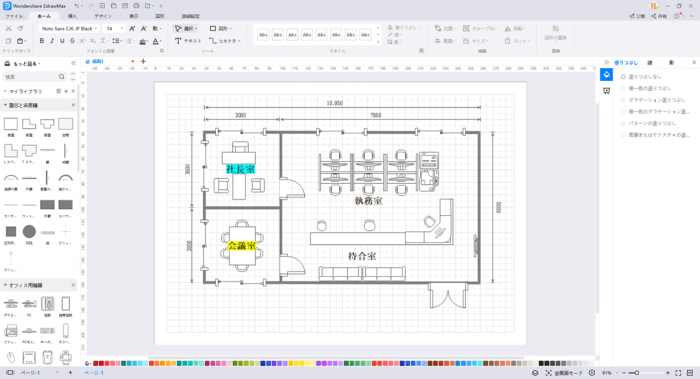Viewport: 700px width, 379px height.
Task: Add a new document tab with plus
Action: coord(143,61)
